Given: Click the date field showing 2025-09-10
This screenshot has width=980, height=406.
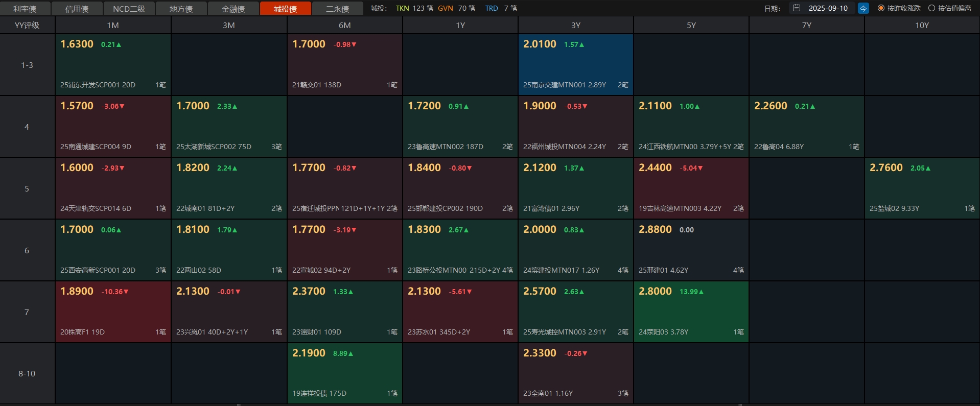Looking at the screenshot, I should click(828, 8).
